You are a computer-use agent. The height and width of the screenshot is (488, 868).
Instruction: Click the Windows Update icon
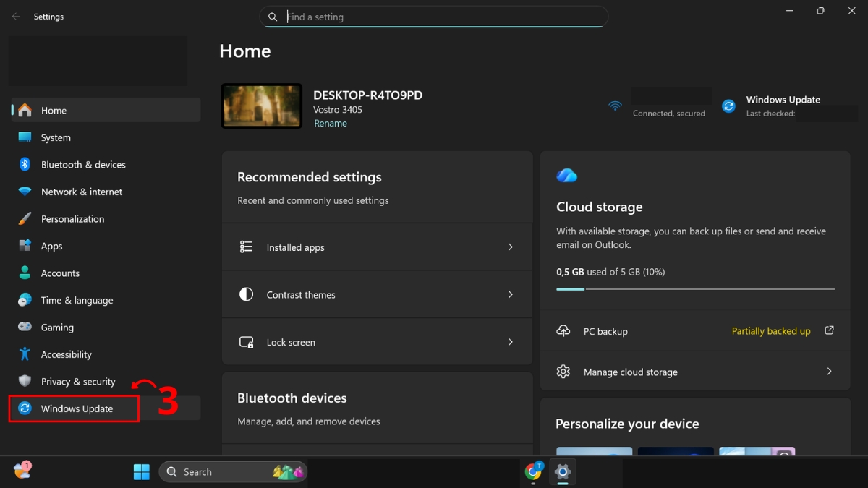pos(25,408)
